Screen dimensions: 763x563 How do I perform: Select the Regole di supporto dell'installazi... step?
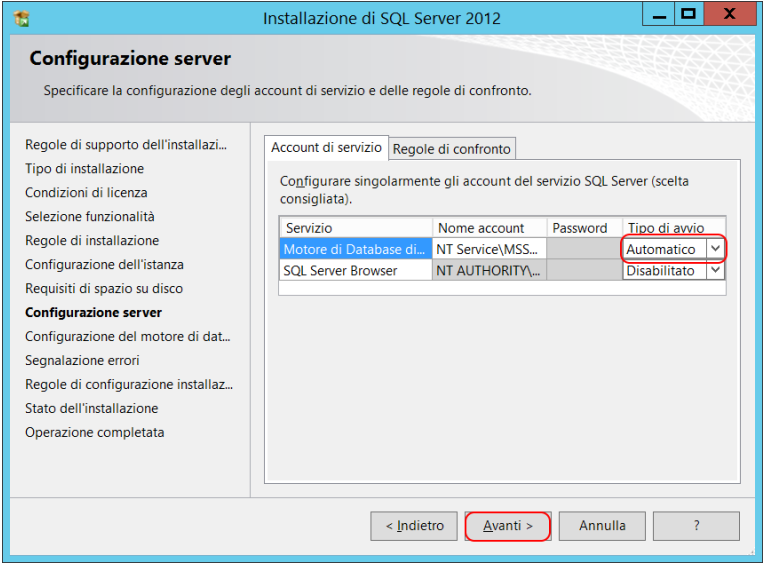(126, 145)
